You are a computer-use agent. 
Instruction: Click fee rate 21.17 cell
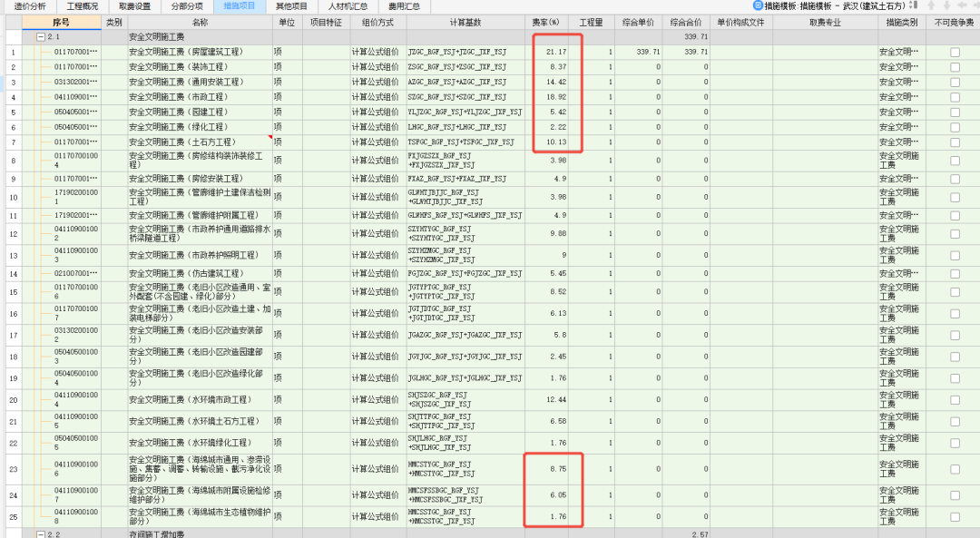point(546,52)
